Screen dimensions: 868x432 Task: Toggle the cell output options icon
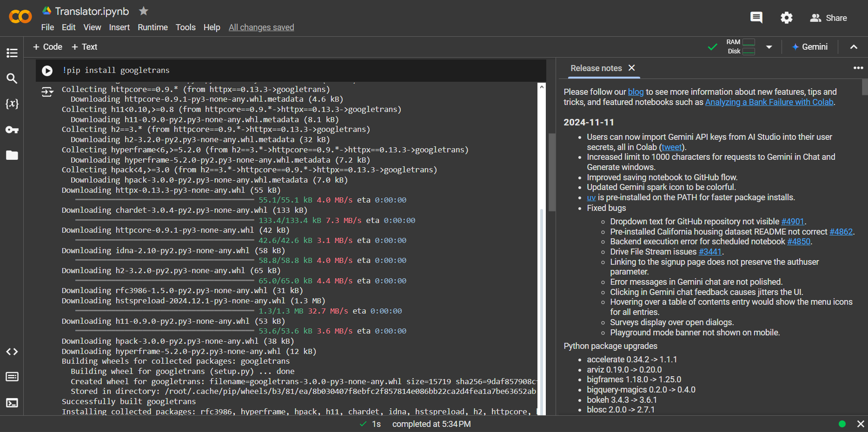pos(47,92)
